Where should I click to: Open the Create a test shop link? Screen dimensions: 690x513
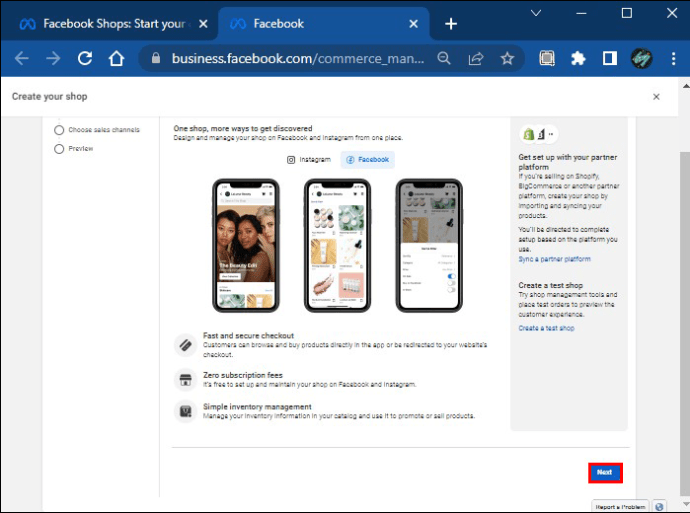tap(546, 328)
